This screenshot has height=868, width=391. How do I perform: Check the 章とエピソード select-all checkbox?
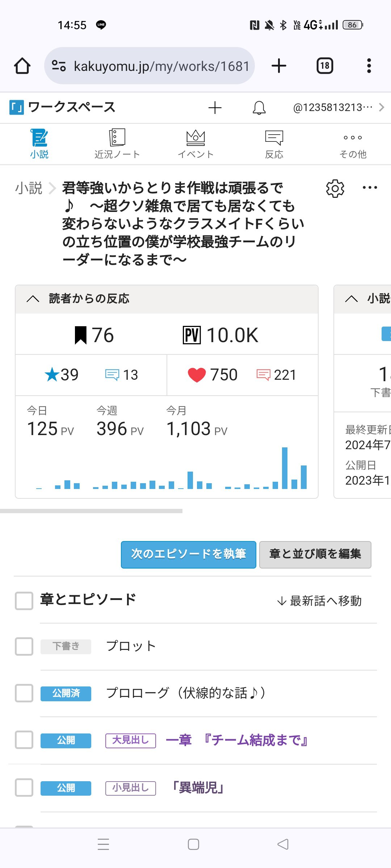click(x=24, y=601)
